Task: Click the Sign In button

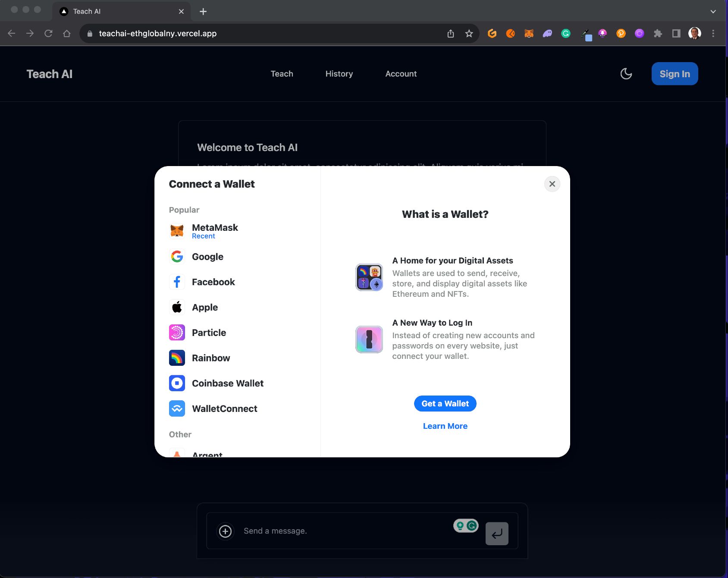Action: pos(675,74)
